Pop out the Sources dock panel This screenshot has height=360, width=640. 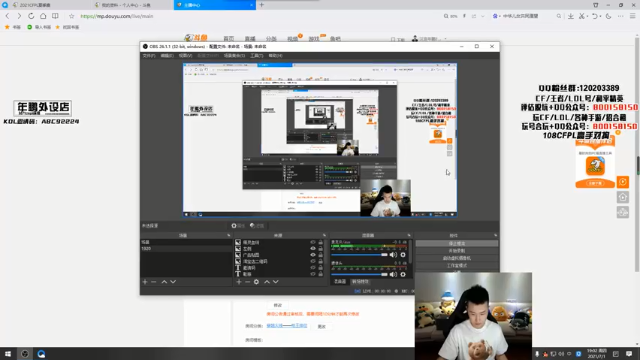324,236
